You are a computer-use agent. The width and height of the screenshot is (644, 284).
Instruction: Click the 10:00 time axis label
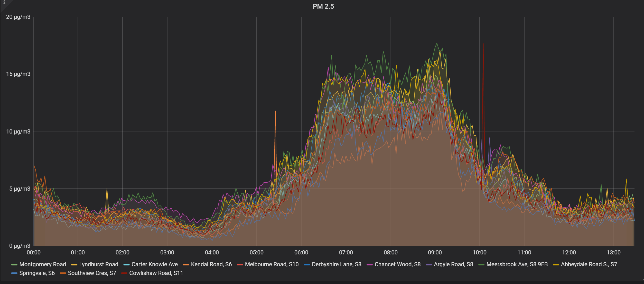tap(480, 252)
